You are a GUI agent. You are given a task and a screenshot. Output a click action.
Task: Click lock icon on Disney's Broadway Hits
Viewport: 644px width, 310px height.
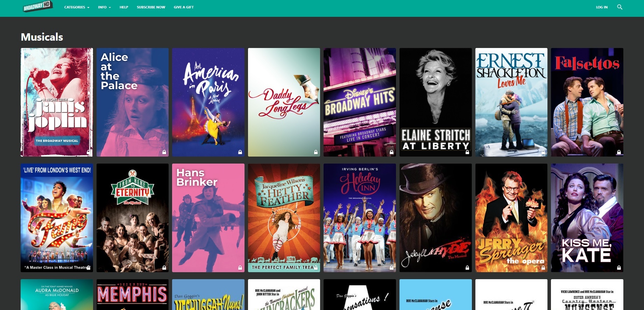[x=391, y=152]
